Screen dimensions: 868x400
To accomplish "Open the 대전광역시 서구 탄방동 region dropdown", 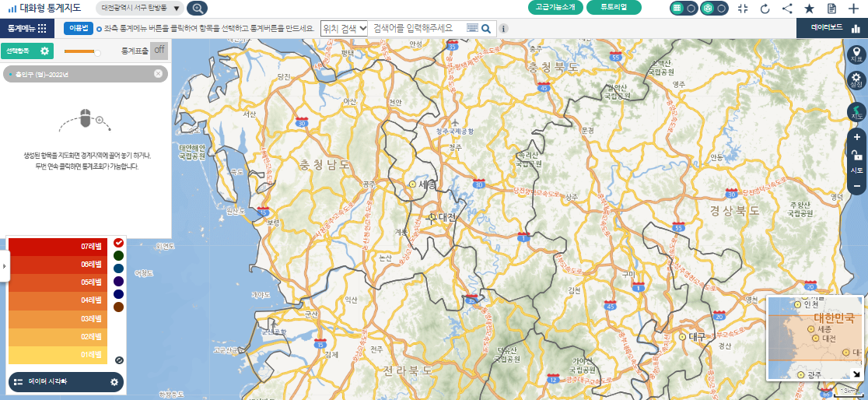I will 141,9.
